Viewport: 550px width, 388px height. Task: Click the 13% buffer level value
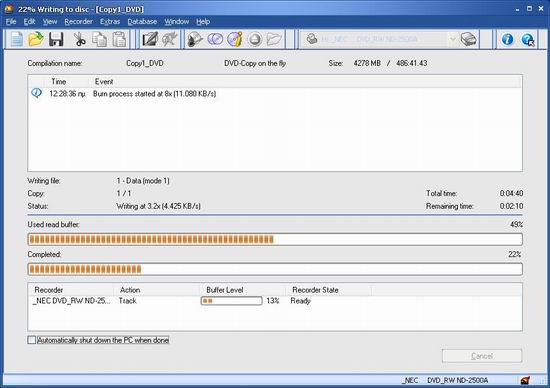pyautogui.click(x=273, y=301)
